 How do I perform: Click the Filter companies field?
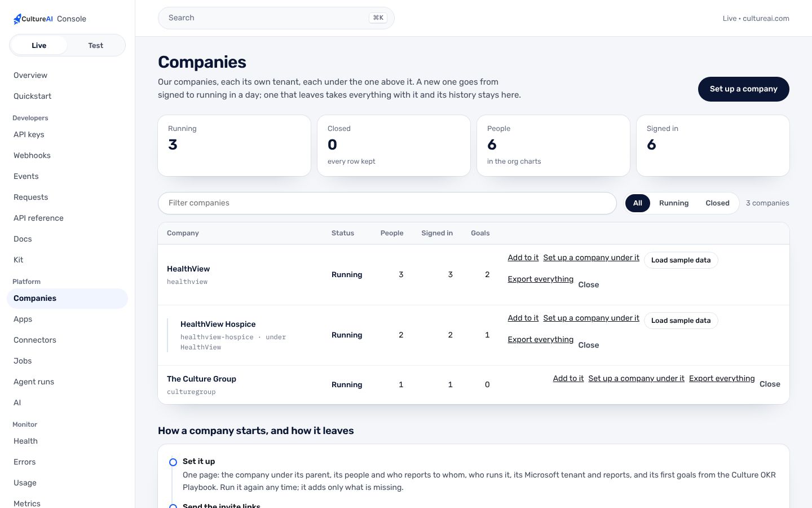387,203
